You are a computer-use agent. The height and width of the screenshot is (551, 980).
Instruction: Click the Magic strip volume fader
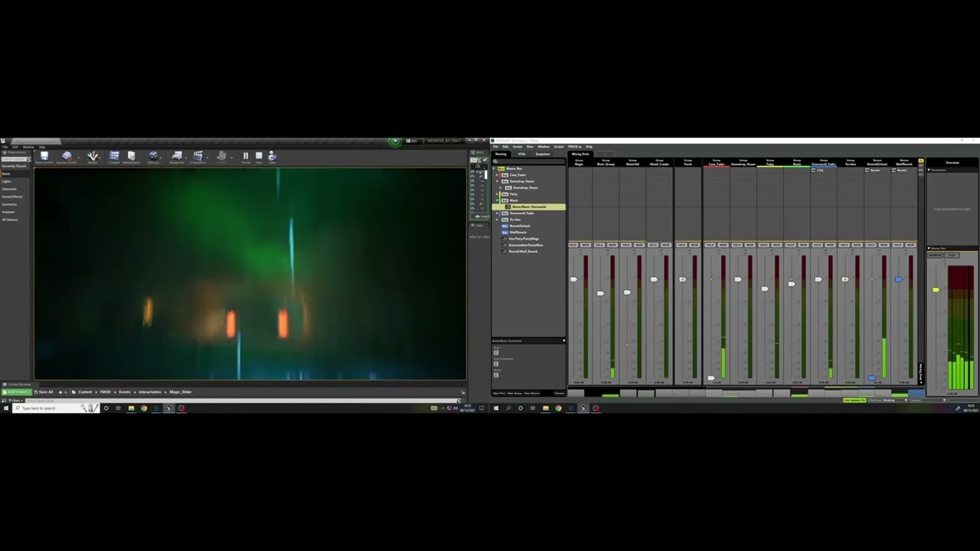573,279
